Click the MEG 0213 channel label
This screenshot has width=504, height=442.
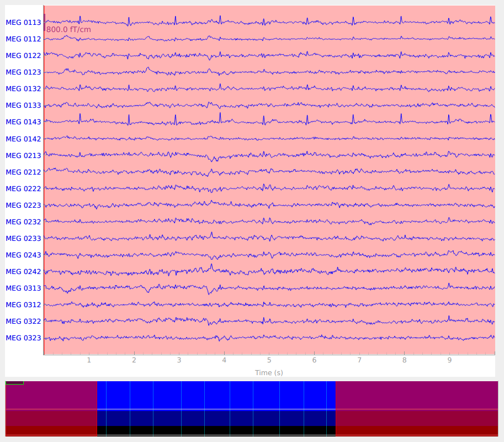pos(23,155)
